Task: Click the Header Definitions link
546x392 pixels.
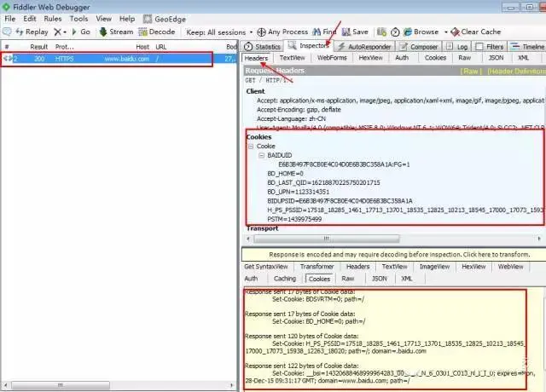Action: (x=516, y=72)
